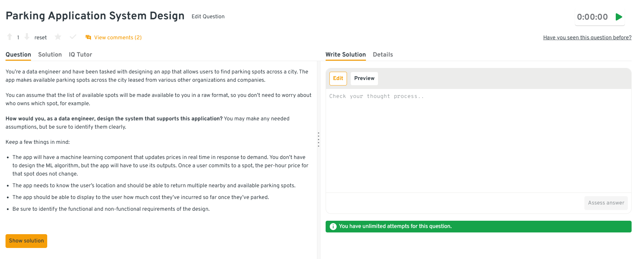This screenshot has height=259, width=644.
Task: Switch to Edit mode in the editor
Action: click(338, 78)
